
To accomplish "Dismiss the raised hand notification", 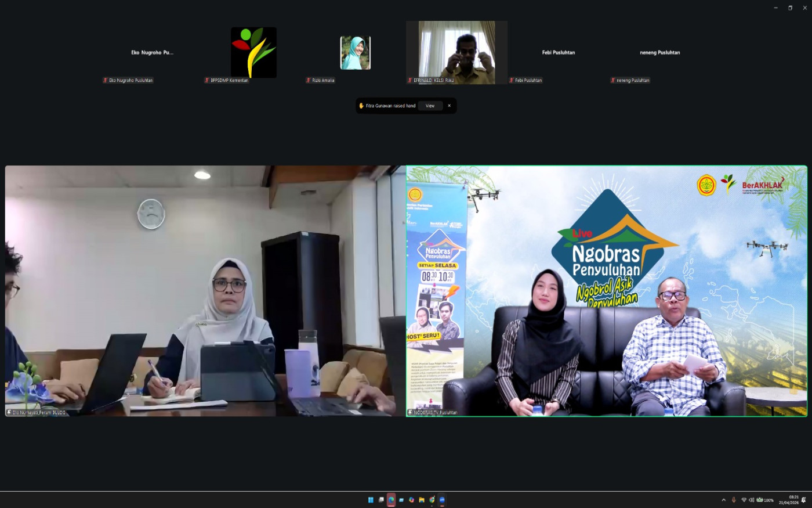I will [449, 106].
